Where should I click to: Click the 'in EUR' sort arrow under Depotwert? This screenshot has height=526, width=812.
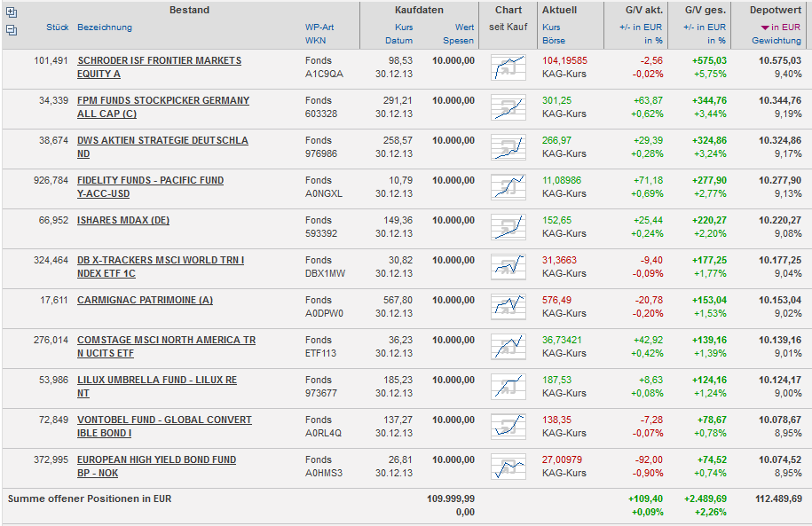pos(765,27)
